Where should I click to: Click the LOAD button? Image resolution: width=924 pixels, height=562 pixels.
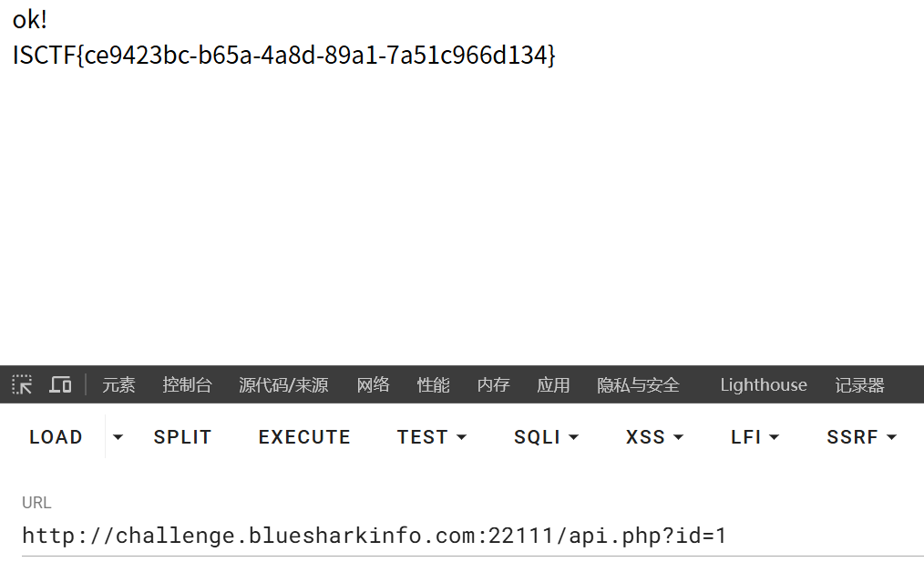(56, 437)
